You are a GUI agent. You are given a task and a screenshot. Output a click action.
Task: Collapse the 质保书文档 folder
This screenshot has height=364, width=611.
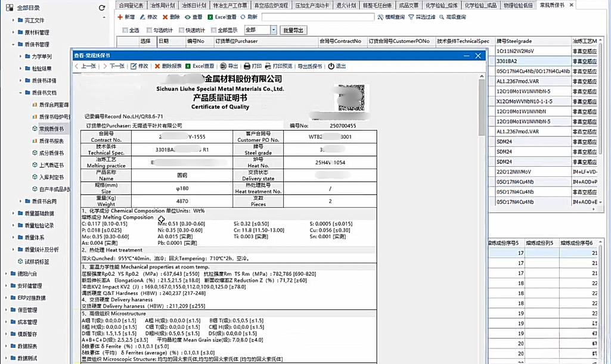[20, 93]
